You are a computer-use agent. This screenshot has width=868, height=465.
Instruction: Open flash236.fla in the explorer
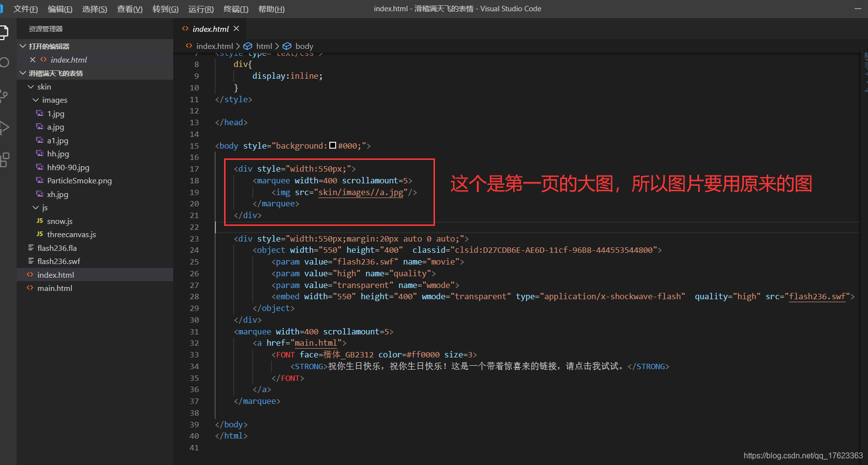[95, 248]
